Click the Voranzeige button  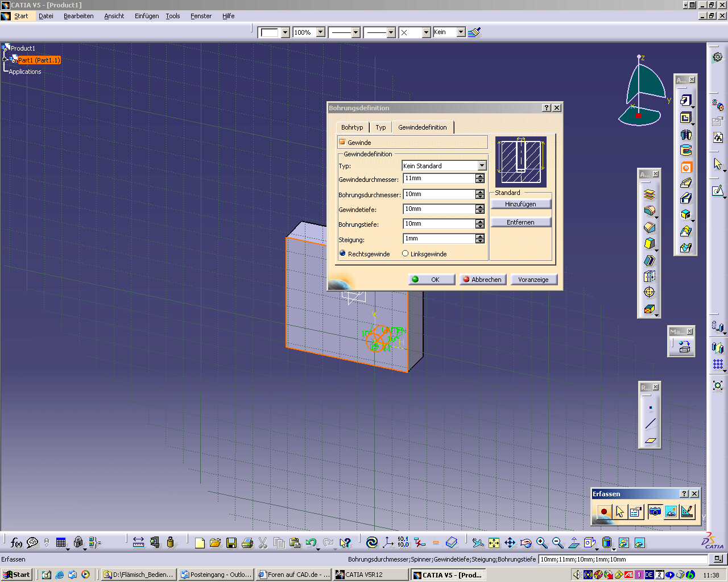tap(534, 279)
